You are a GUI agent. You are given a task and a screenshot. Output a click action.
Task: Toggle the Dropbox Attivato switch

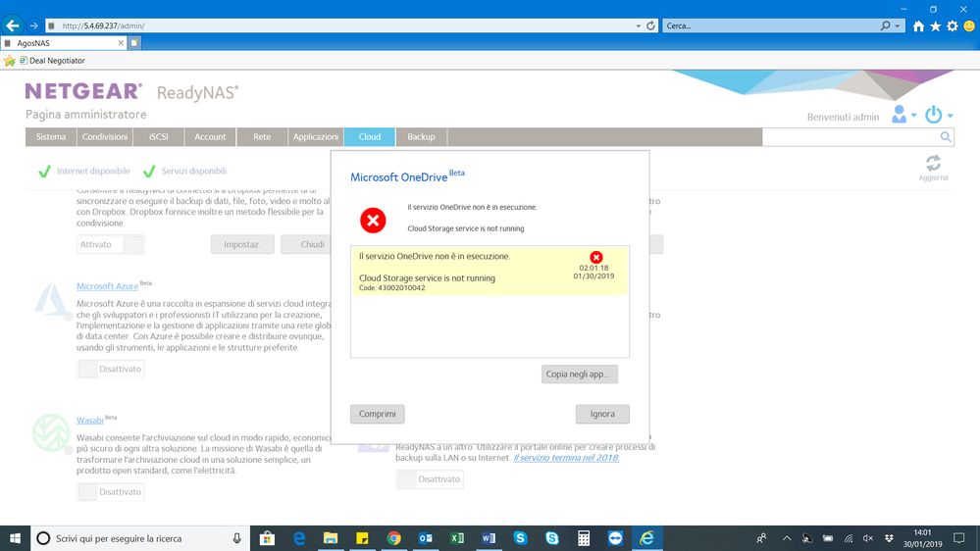(111, 244)
